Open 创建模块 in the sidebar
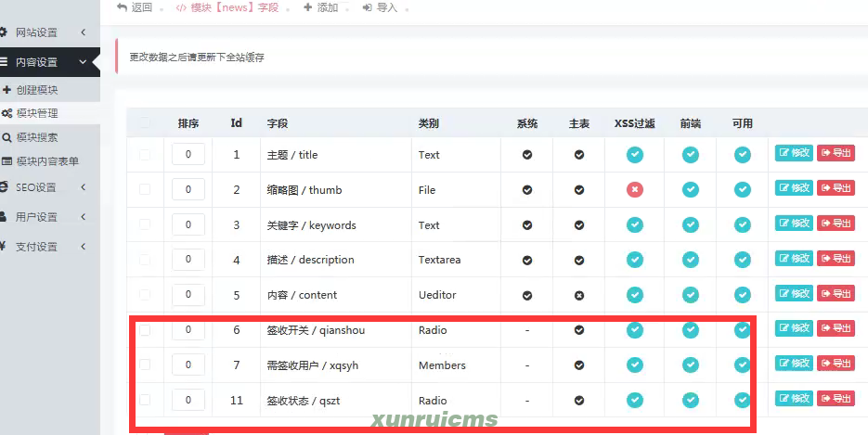The image size is (868, 435). pos(36,90)
